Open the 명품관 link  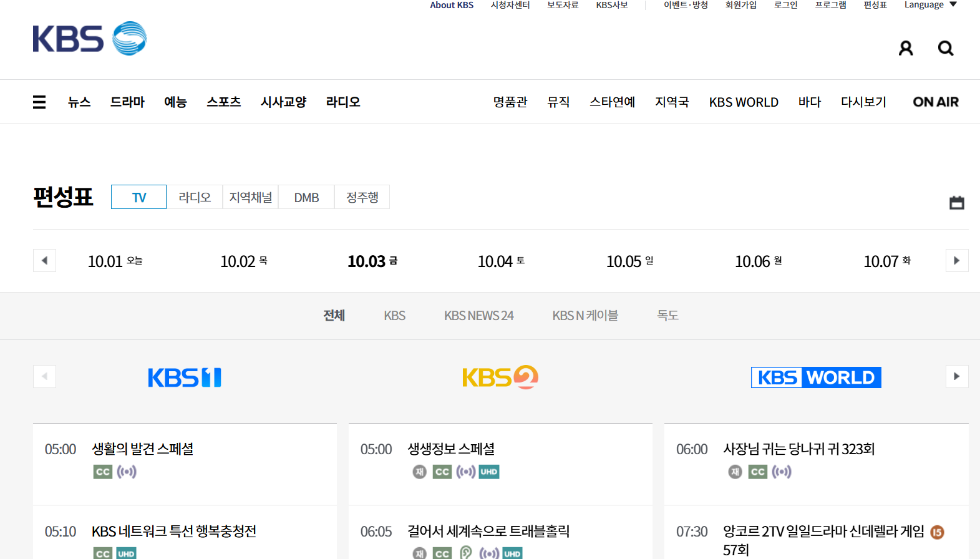510,102
